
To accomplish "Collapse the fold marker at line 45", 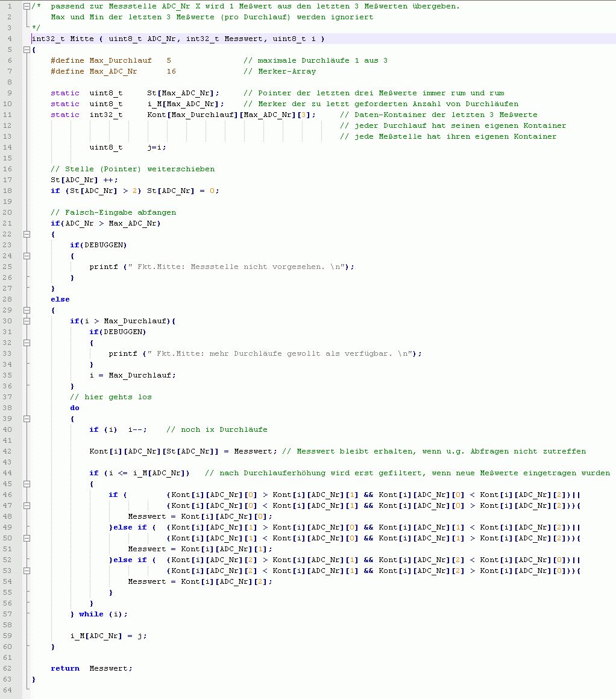I will pyautogui.click(x=27, y=484).
